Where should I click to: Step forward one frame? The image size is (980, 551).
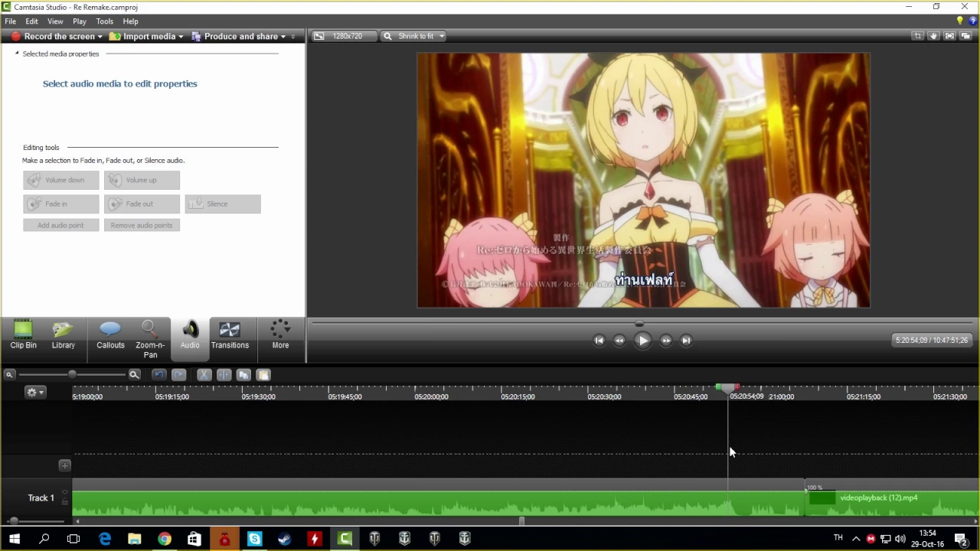pyautogui.click(x=666, y=341)
